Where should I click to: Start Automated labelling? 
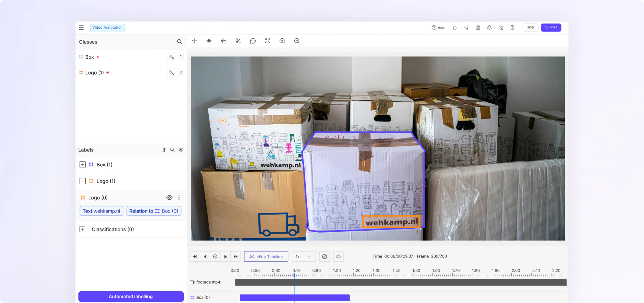point(131,297)
